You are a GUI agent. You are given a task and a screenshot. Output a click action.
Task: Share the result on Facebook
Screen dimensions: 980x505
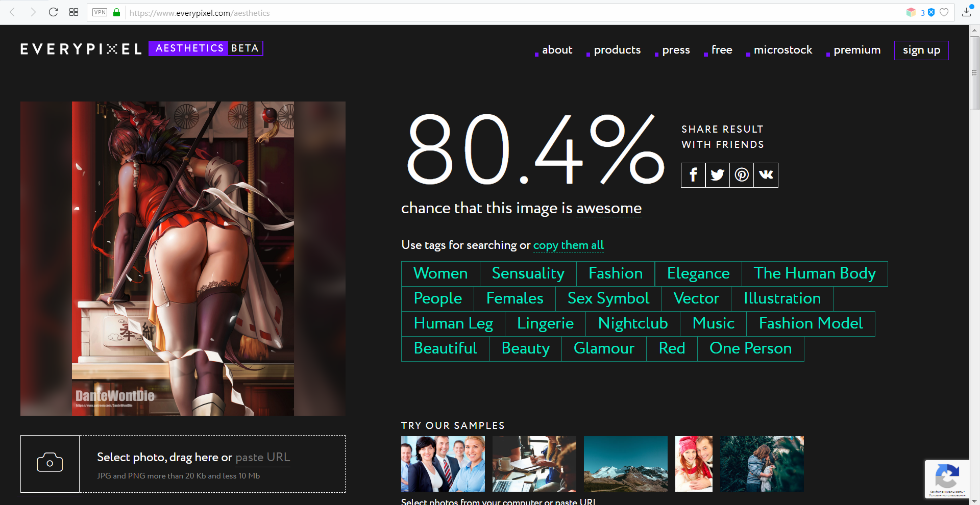(693, 175)
